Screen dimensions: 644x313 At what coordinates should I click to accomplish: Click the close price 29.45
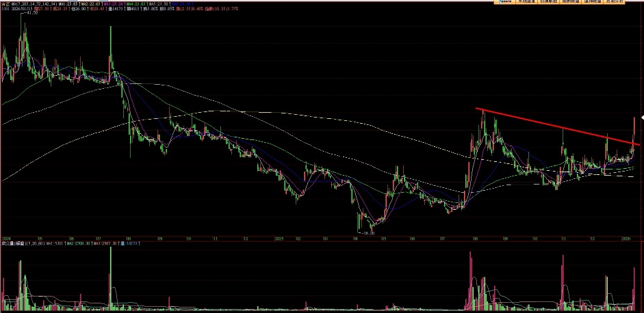97,9
